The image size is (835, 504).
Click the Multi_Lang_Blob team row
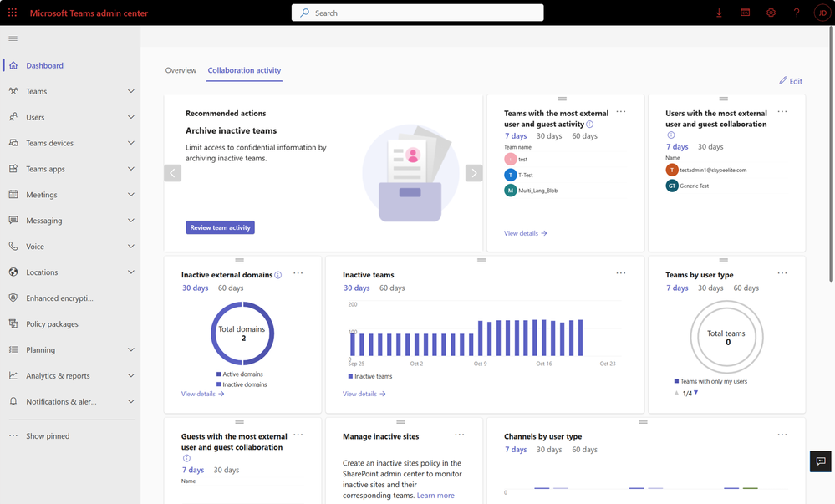(x=564, y=191)
